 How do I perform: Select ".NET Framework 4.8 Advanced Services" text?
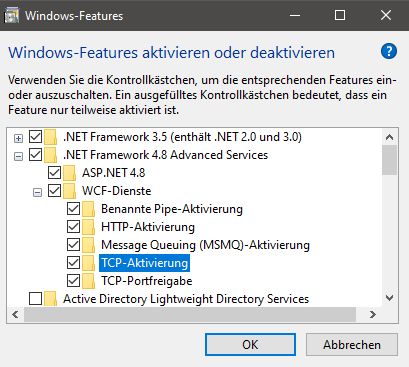166,155
